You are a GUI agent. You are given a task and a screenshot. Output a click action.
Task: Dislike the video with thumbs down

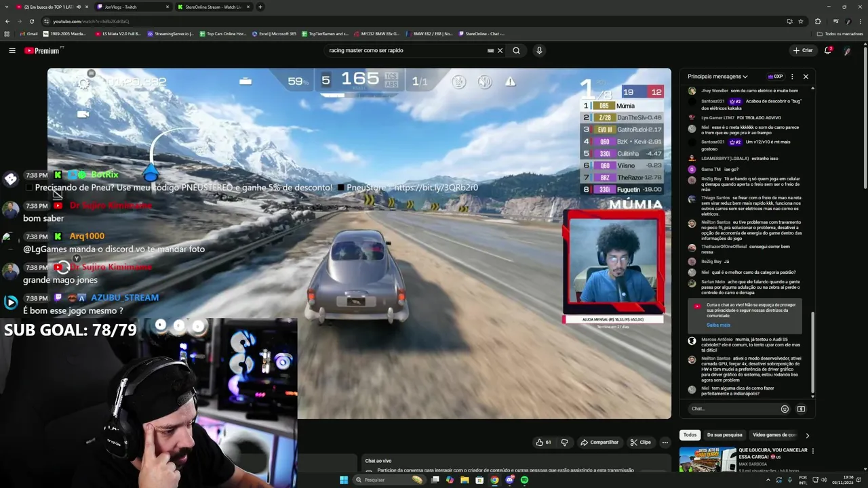pyautogui.click(x=564, y=442)
